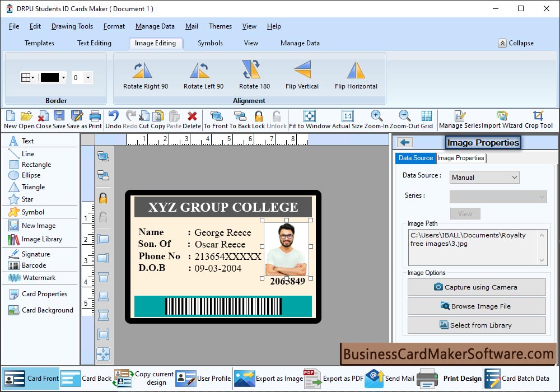The image size is (560, 392).
Task: Click the down arrow of the Image Path scrollbar
Action: [x=542, y=260]
